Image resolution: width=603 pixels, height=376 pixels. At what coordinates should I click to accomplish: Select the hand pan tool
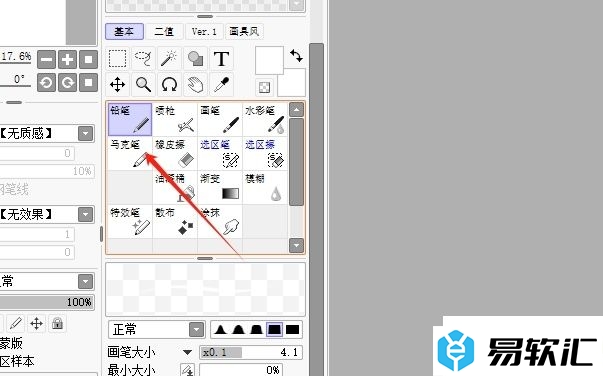pyautogui.click(x=195, y=85)
